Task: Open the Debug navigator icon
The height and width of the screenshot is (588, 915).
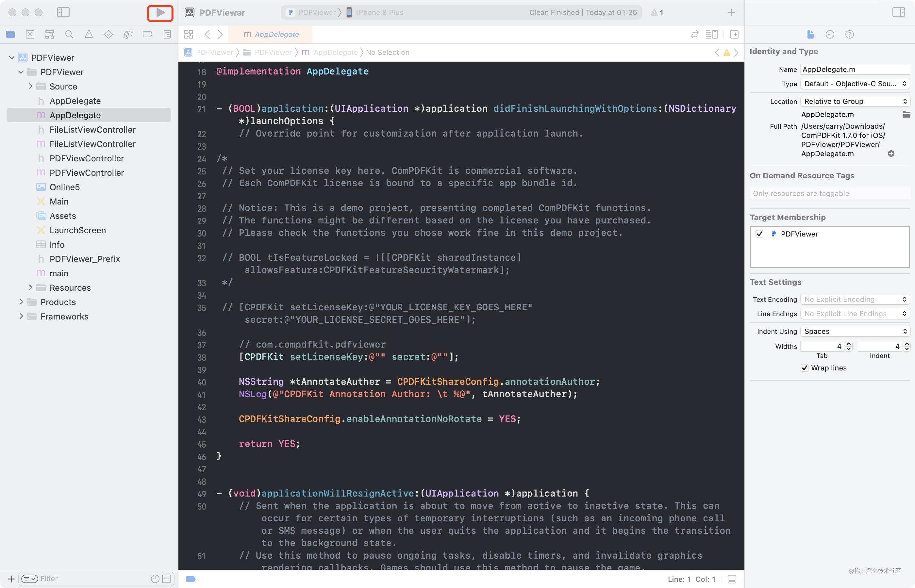Action: [128, 34]
